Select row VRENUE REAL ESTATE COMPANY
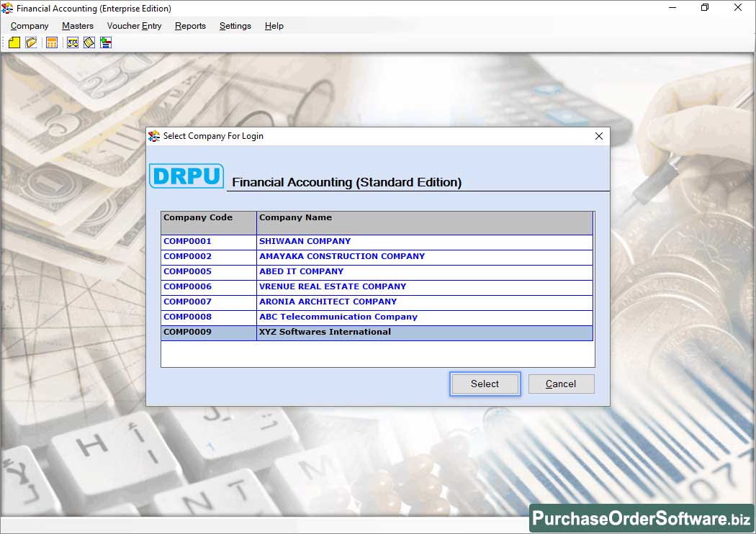 (x=377, y=287)
